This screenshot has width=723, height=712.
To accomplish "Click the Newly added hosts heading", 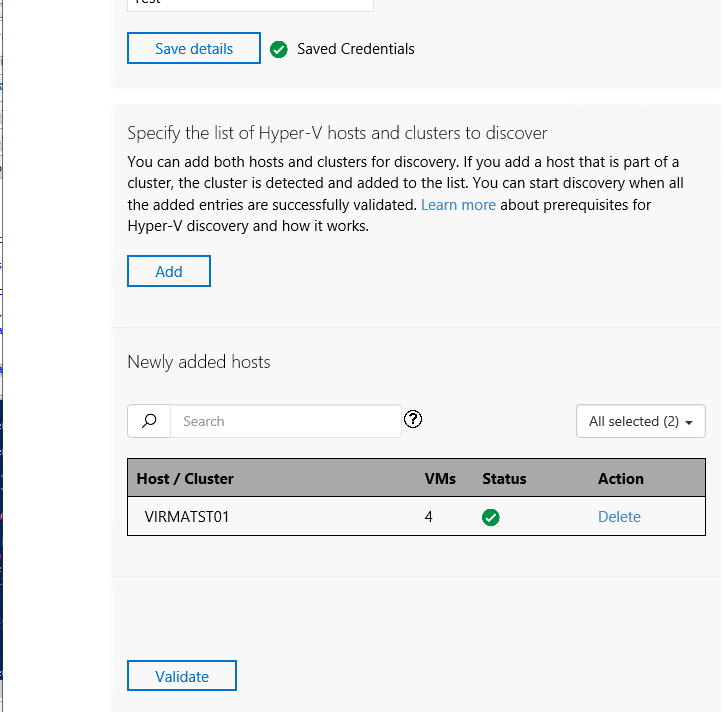I will tap(199, 362).
